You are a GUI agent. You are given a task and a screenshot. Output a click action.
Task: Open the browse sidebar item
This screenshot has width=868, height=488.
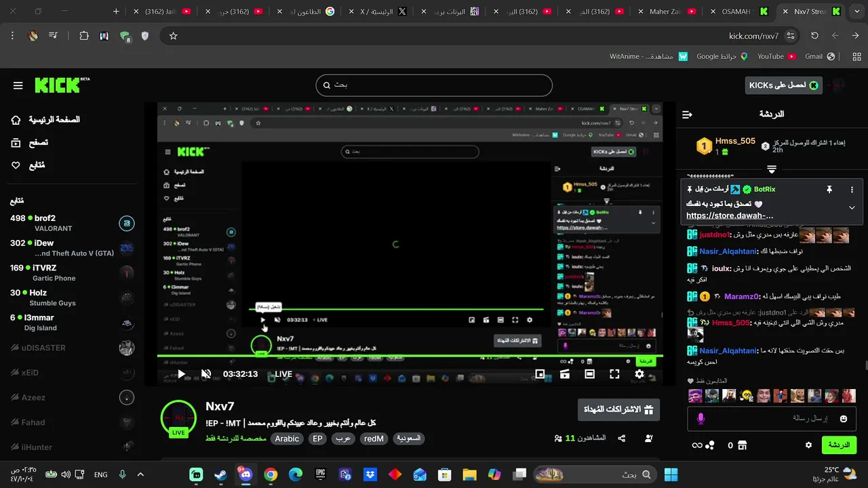30,142
